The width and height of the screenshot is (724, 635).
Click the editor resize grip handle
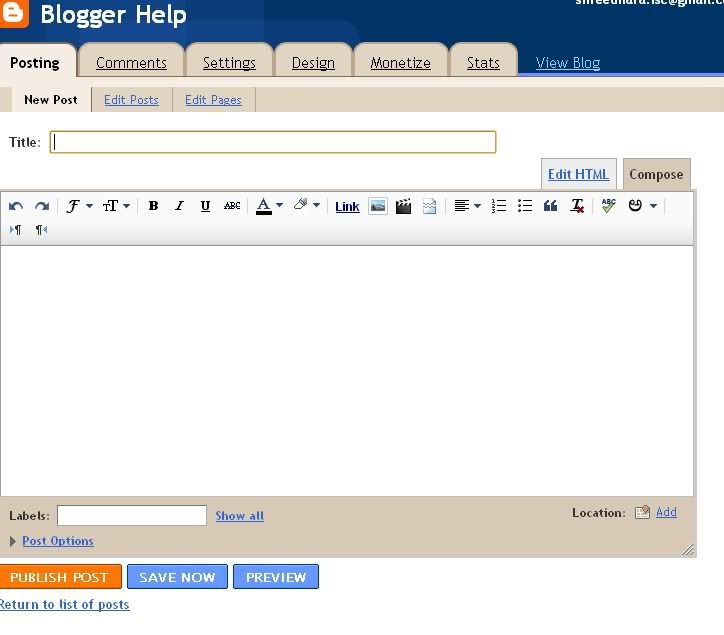click(x=688, y=549)
